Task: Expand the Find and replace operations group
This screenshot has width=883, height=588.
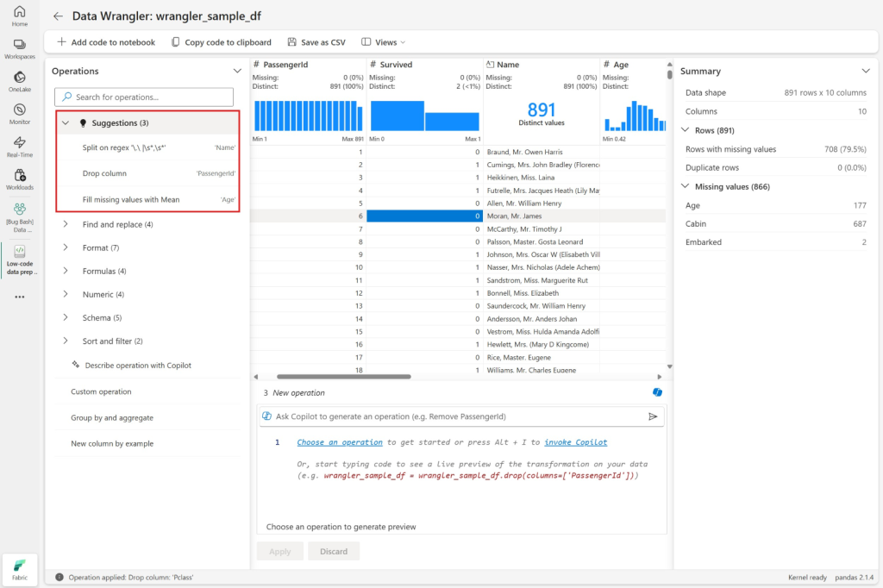Action: coord(66,224)
